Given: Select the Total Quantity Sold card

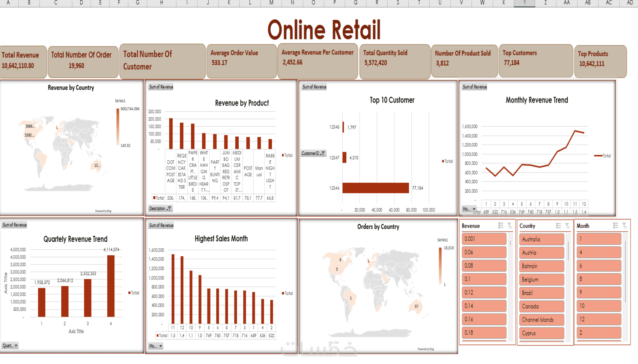Looking at the screenshot, I should click(395, 62).
